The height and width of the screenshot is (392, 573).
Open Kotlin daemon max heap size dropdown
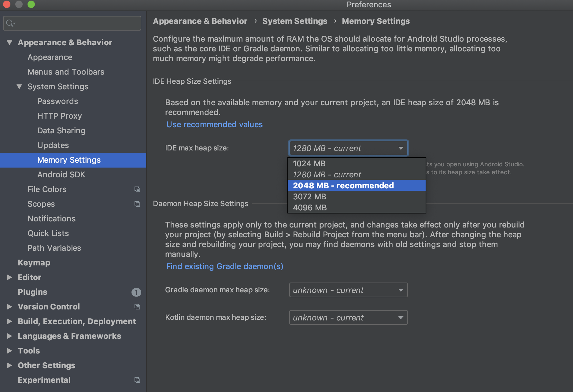[348, 317]
